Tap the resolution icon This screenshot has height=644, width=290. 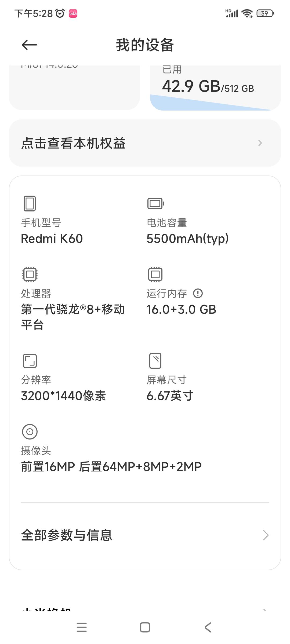click(30, 361)
